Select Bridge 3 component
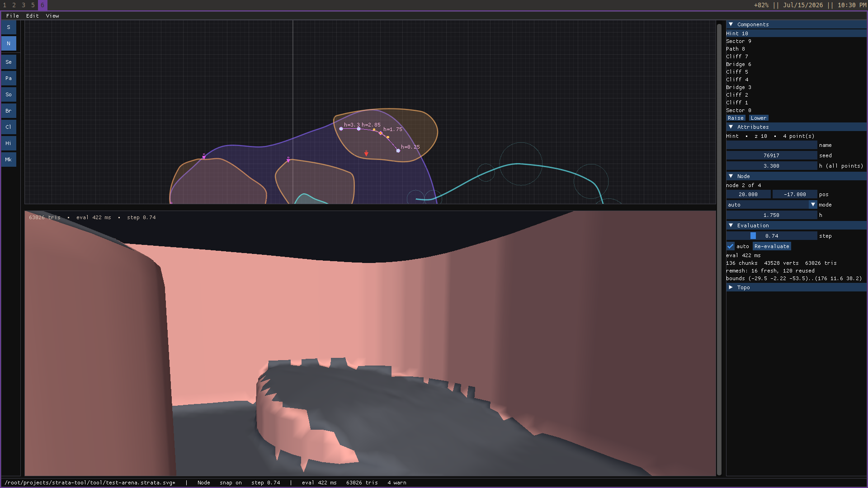The width and height of the screenshot is (868, 488). tap(796, 87)
